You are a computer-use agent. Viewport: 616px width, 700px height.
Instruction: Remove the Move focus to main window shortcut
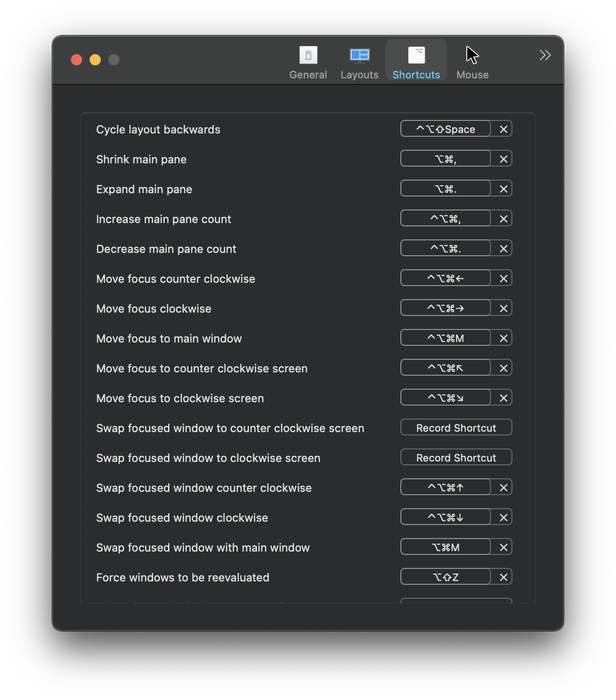pyautogui.click(x=503, y=338)
